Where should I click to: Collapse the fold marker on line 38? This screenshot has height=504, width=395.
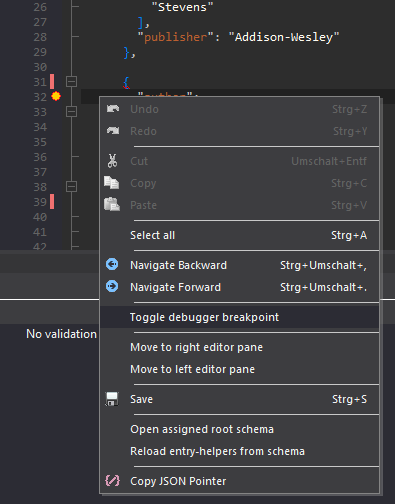pos(71,186)
